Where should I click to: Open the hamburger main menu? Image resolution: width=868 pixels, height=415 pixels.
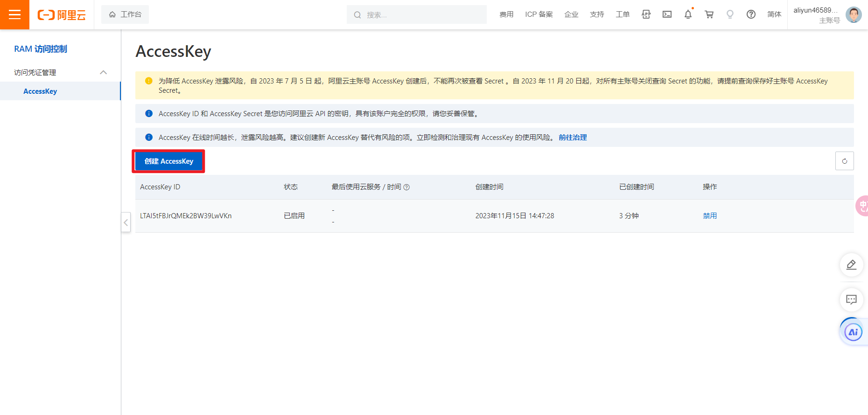(x=14, y=14)
